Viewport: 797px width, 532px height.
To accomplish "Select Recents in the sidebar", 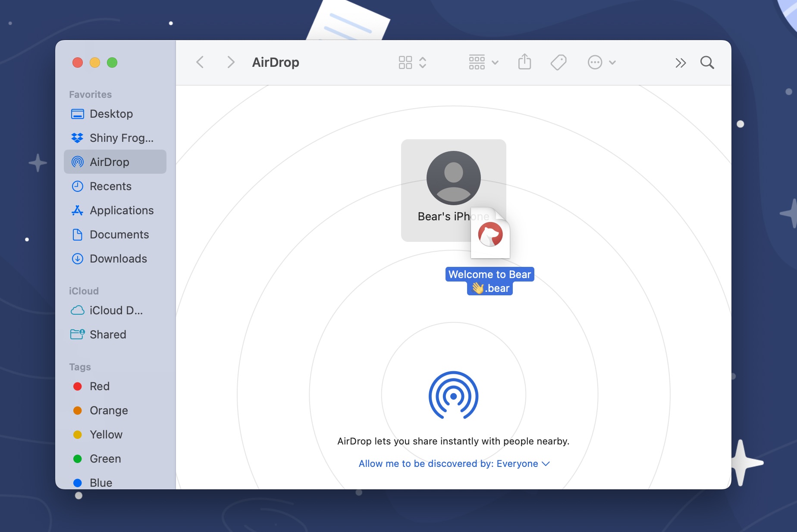I will (110, 186).
